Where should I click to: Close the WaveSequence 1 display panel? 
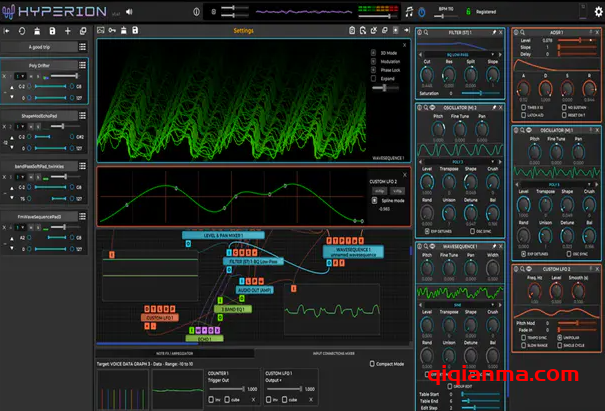point(403,45)
